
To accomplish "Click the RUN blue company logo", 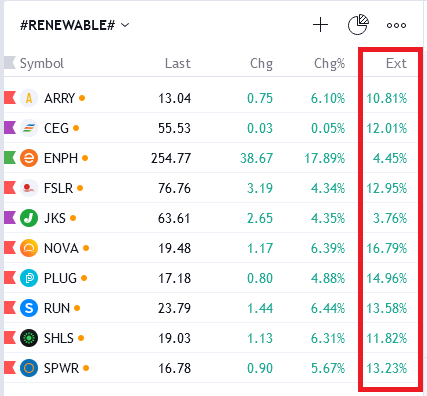I will [x=29, y=308].
